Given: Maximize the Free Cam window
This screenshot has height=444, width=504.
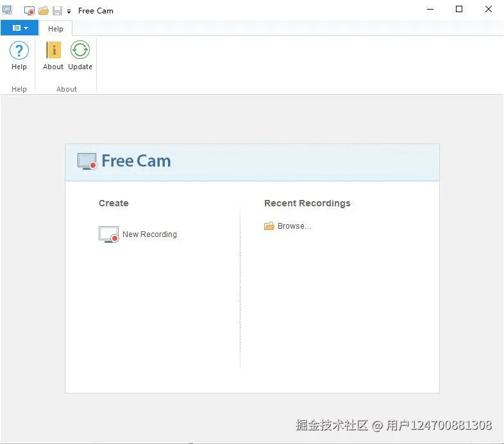Looking at the screenshot, I should [459, 10].
